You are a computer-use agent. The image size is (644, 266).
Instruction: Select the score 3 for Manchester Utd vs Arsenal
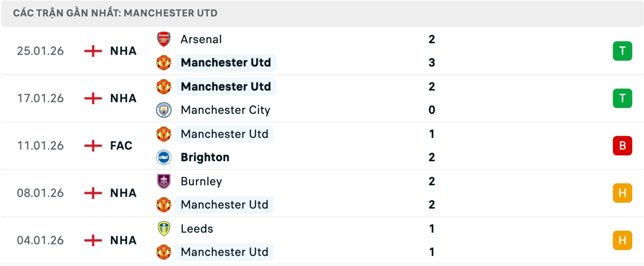pos(432,62)
